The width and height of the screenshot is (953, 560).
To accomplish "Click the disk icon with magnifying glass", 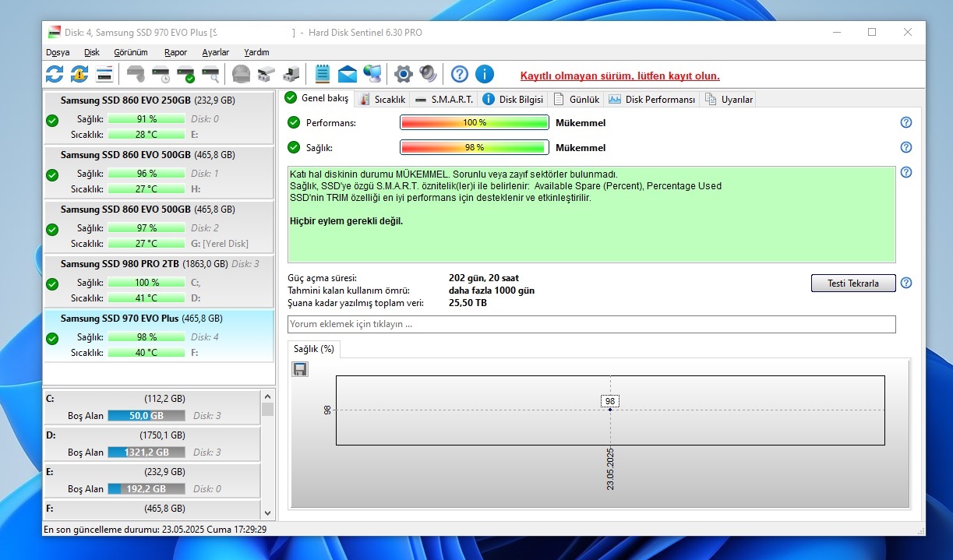I will [210, 74].
